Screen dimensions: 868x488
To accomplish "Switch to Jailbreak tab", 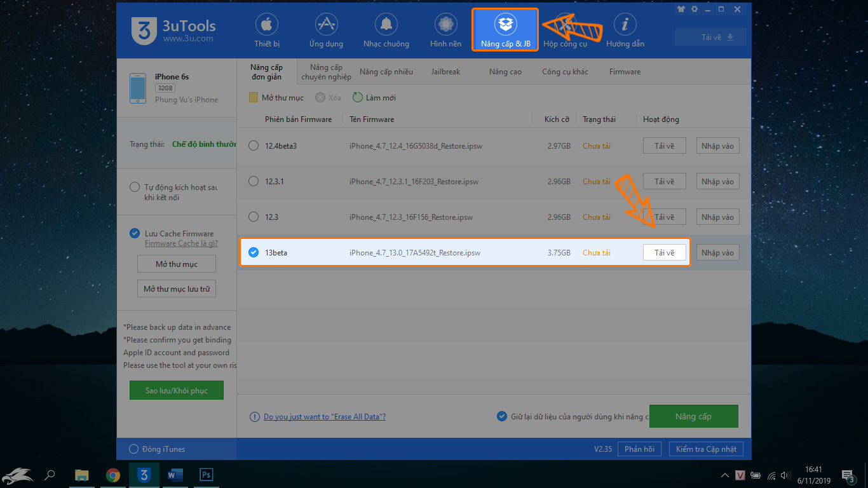I will [445, 72].
